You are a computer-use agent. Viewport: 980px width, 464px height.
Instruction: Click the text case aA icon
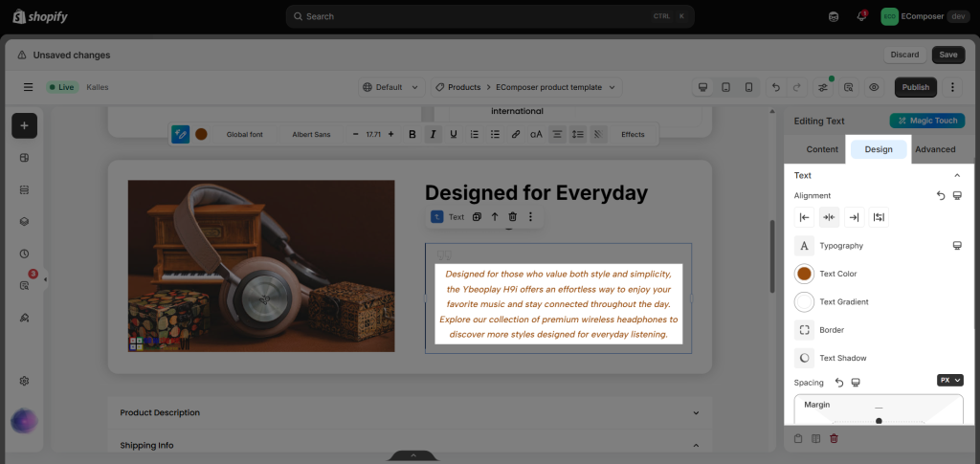coord(536,134)
